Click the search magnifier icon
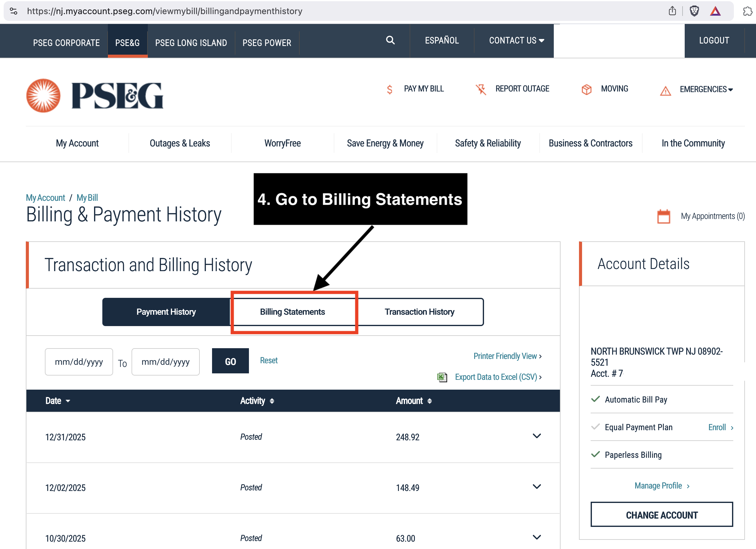 (390, 40)
